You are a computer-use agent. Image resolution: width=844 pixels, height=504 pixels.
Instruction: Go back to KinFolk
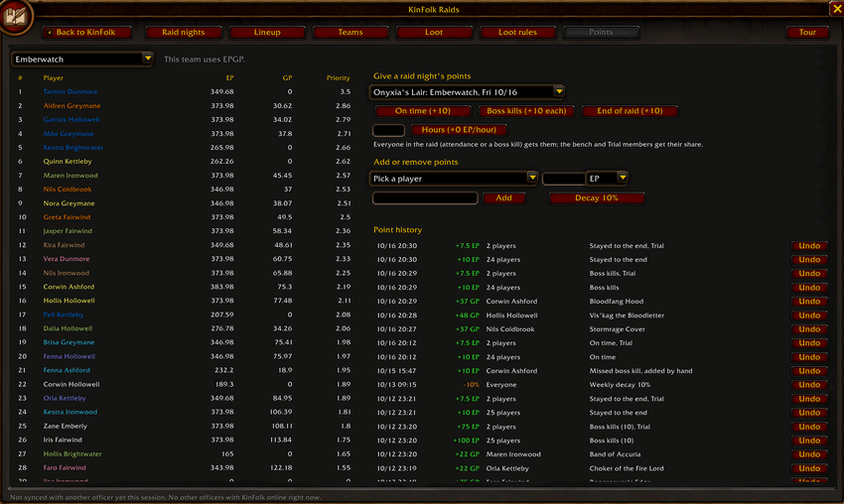point(86,33)
